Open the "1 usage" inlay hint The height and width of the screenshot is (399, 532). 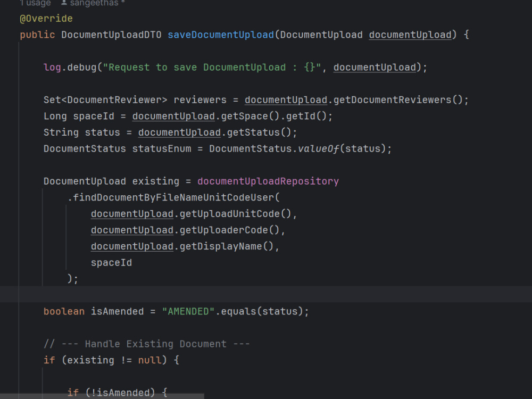(35, 3)
